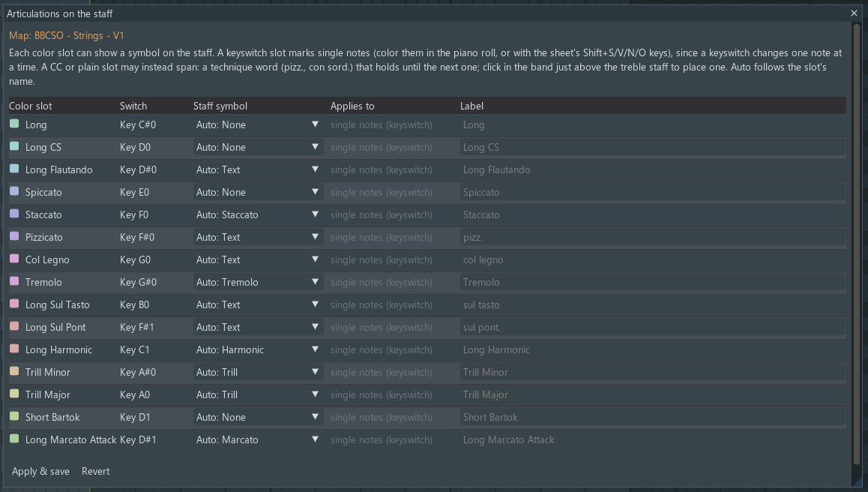Click the pizz. label field
Image resolution: width=868 pixels, height=492 pixels.
pos(653,237)
